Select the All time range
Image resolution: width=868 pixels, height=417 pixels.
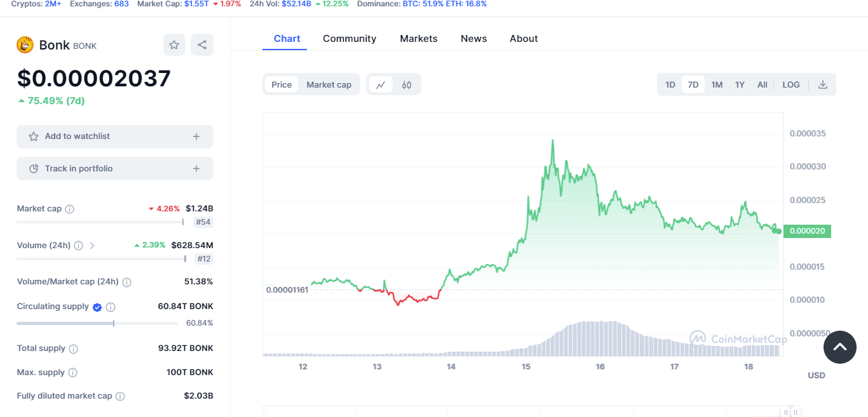763,84
